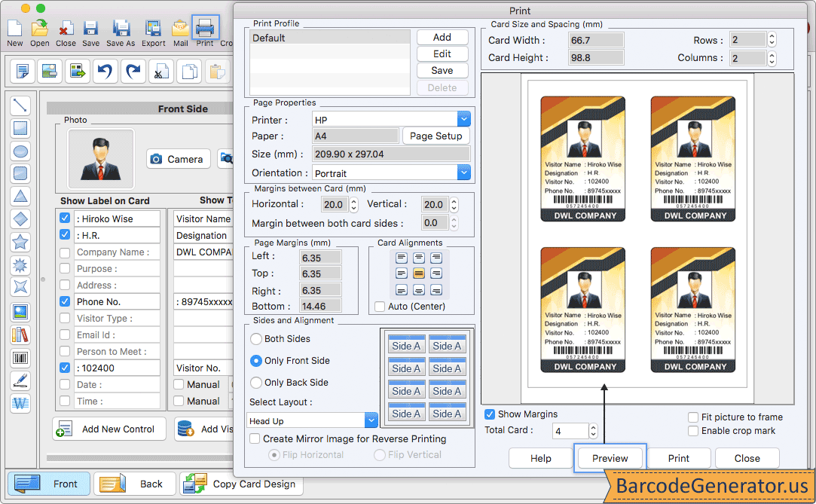The image size is (816, 504).
Task: Click the Save profile button
Action: click(442, 70)
